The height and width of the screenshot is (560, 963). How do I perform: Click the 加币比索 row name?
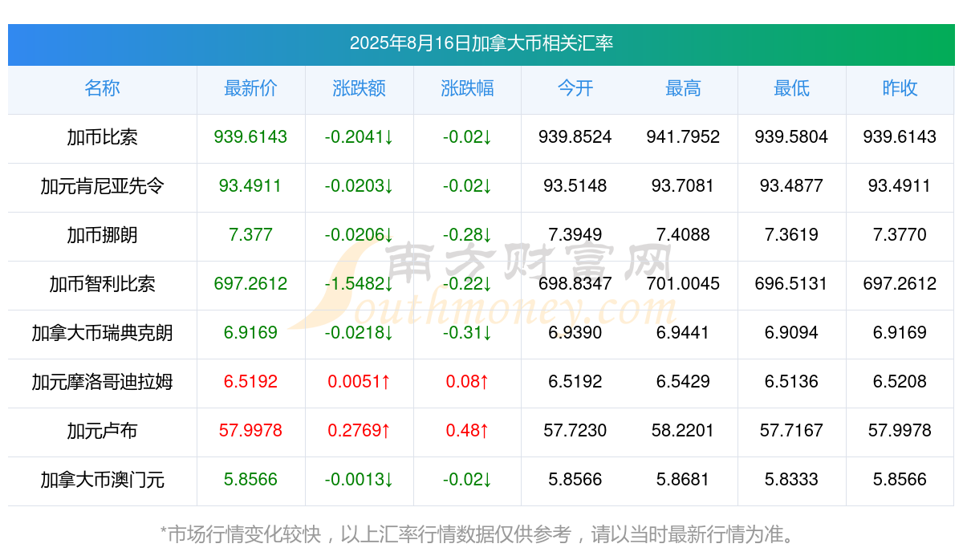pos(102,137)
